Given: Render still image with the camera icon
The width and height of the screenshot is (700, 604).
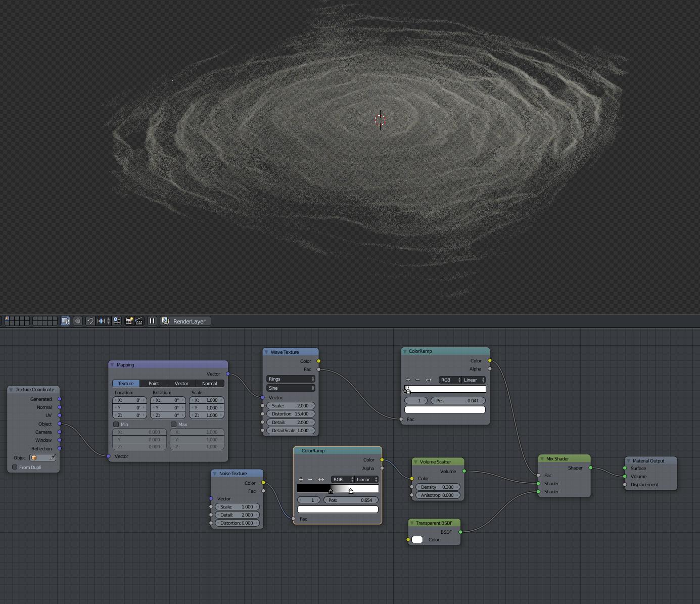Looking at the screenshot, I should click(x=129, y=321).
